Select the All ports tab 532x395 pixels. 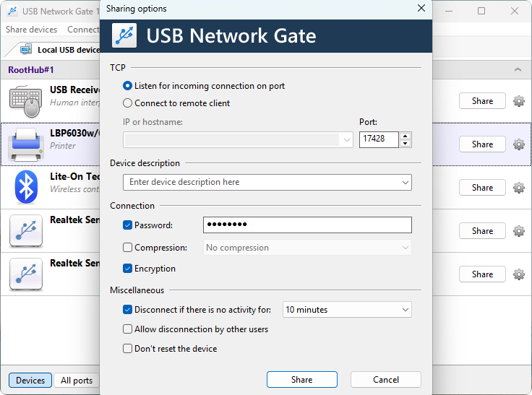(77, 380)
